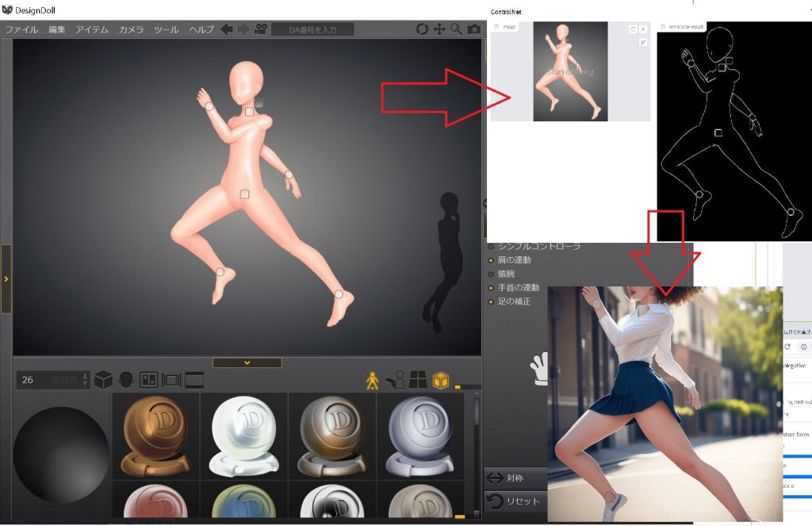Open the カメラ menu
Viewport: 812px width, 526px height.
[131, 29]
